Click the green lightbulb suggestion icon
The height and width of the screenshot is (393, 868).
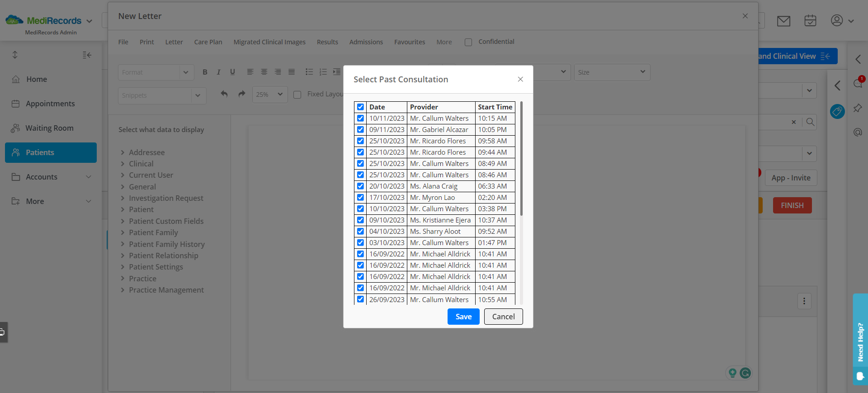click(x=732, y=373)
